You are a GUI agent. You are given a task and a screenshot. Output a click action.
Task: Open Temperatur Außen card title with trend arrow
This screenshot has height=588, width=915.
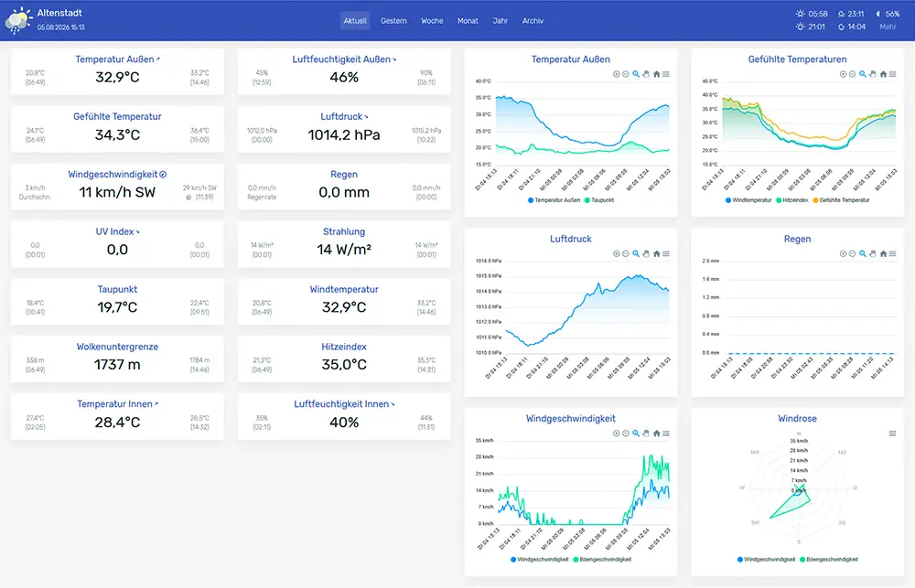(117, 59)
